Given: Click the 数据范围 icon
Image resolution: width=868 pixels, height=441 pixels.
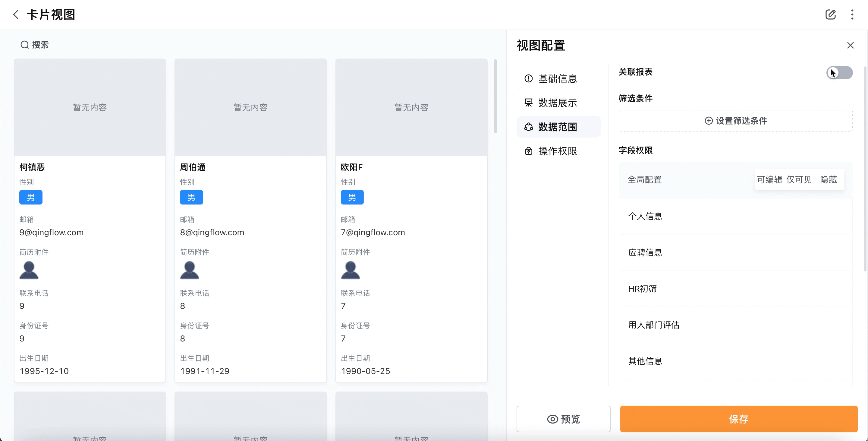Looking at the screenshot, I should pos(528,127).
